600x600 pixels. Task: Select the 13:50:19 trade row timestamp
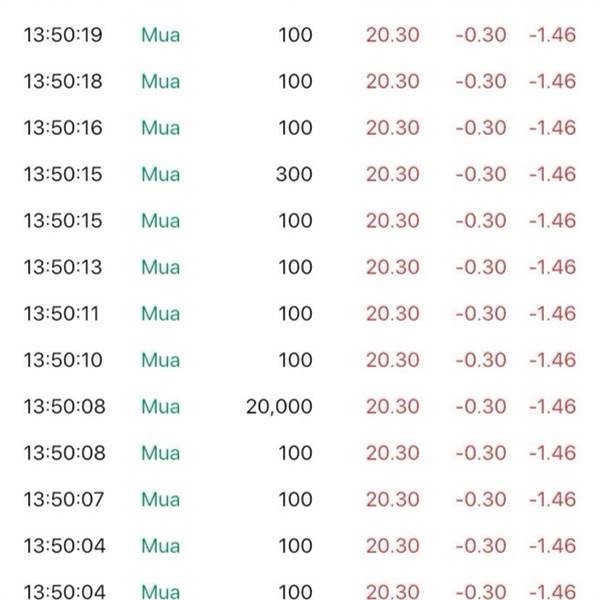[63, 35]
